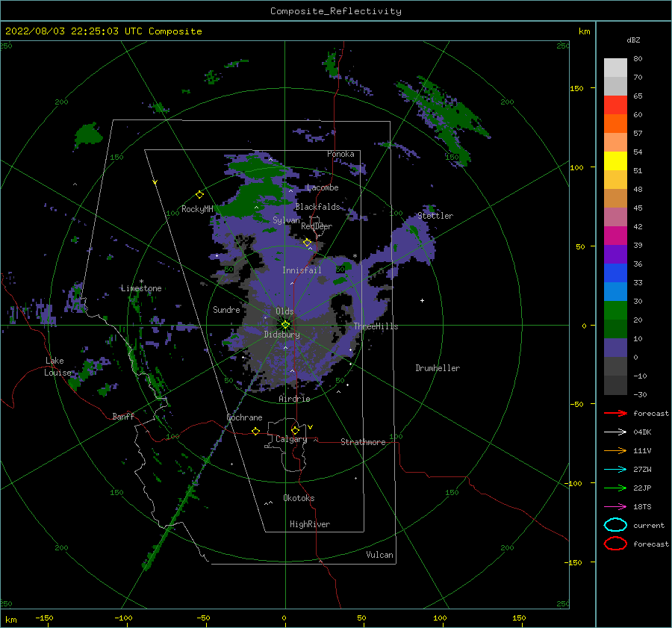Click the Stettler label
This screenshot has width=672, height=628.
435,216
